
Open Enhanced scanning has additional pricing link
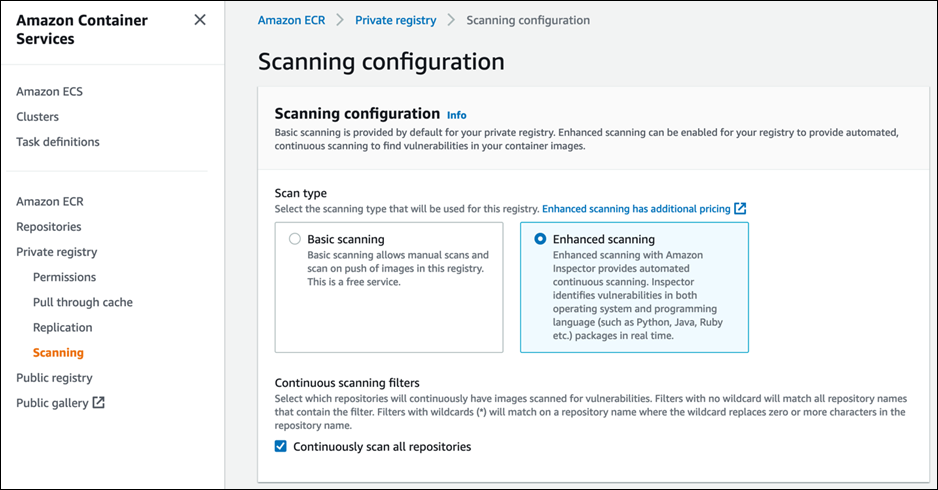click(x=636, y=209)
